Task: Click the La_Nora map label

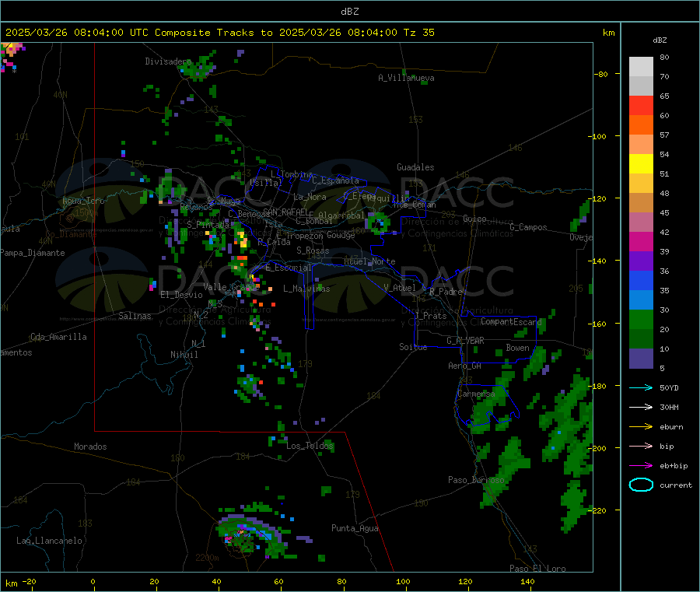Action: pyautogui.click(x=310, y=197)
